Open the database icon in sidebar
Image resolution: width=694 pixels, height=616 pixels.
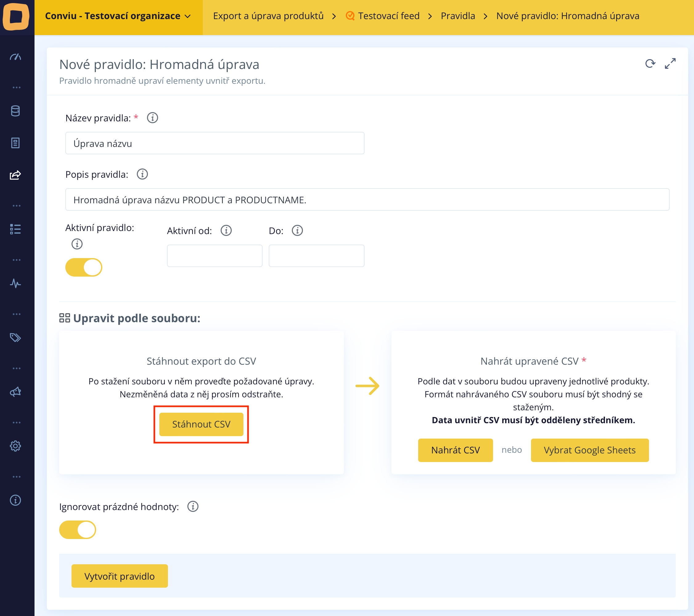point(16,111)
